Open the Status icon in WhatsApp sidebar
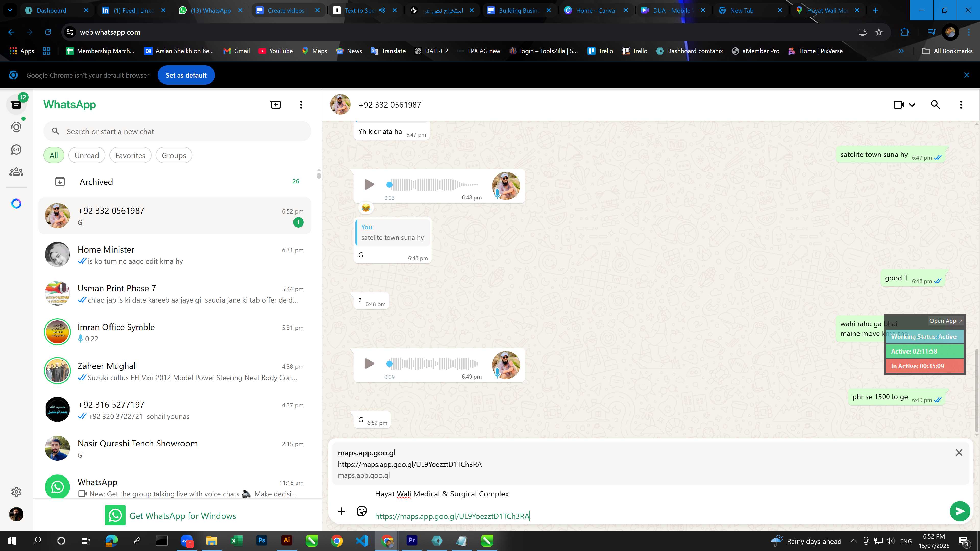980x551 pixels. click(16, 127)
